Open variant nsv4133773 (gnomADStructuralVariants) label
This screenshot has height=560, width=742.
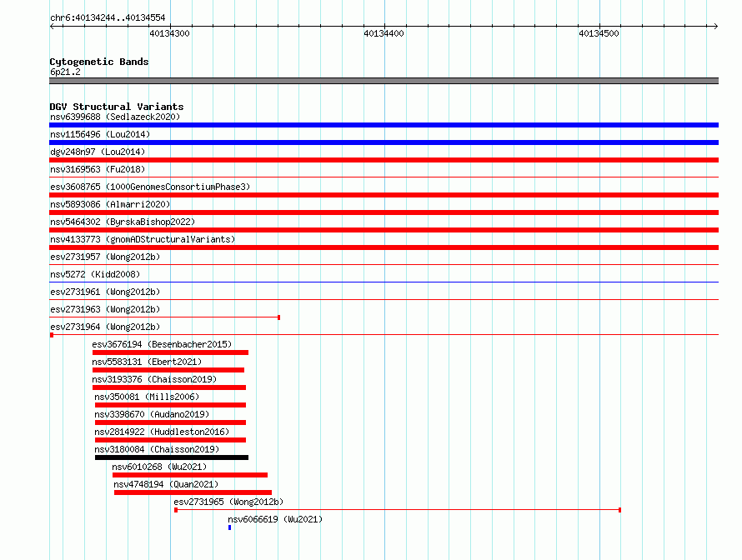pyautogui.click(x=143, y=239)
